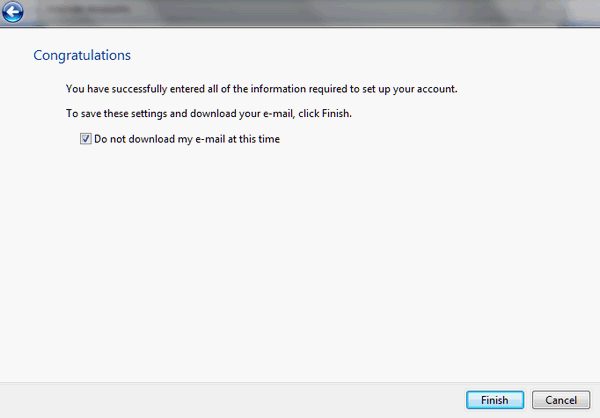Toggle the checkmark box beside 'Do not download'

tap(86, 139)
